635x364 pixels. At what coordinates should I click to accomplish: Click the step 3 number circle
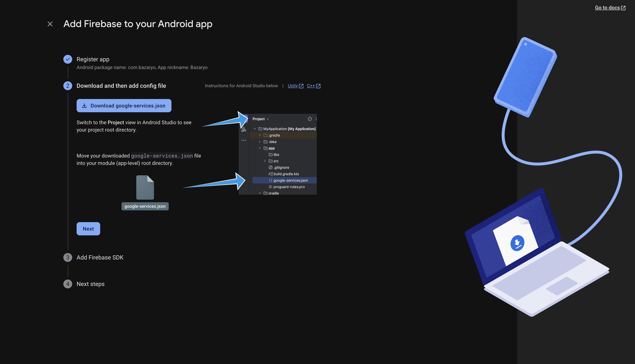click(68, 257)
